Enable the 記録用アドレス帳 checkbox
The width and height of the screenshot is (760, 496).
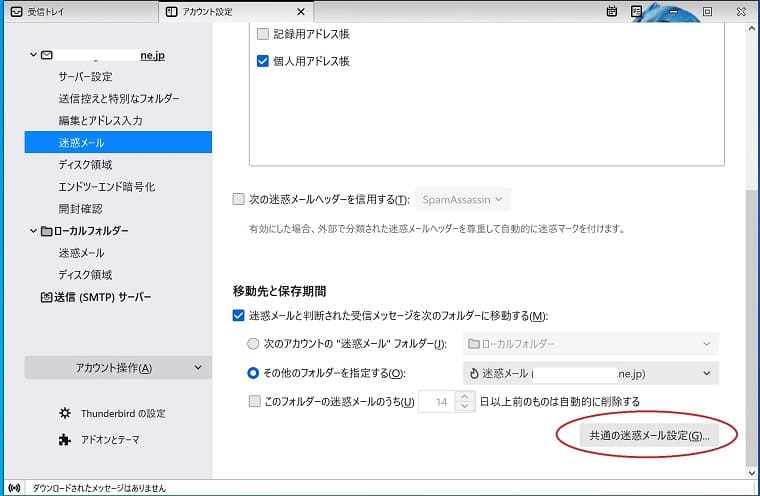coord(263,34)
